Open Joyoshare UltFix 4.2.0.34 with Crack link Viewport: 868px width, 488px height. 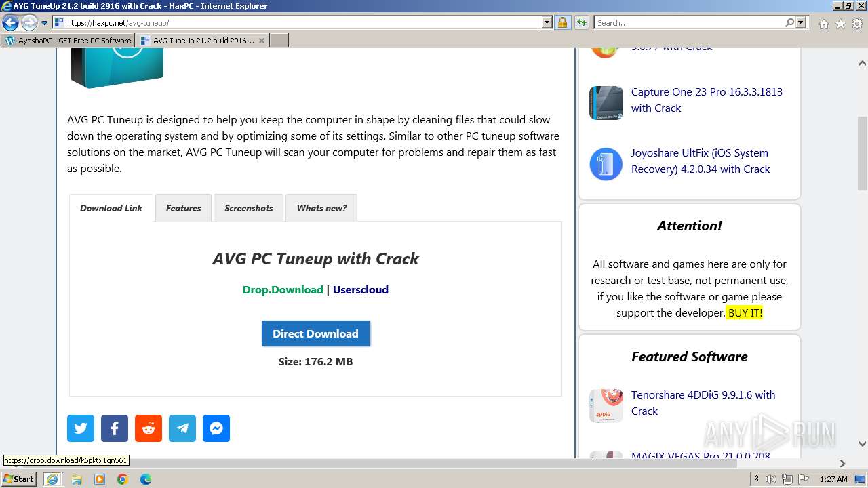coord(701,161)
